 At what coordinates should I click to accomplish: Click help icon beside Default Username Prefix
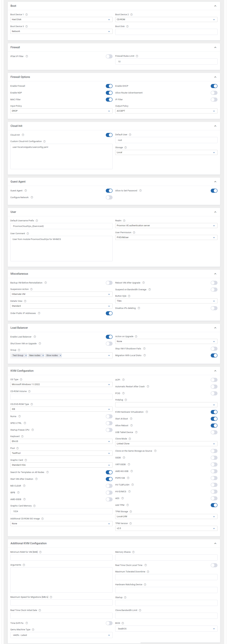(37, 220)
